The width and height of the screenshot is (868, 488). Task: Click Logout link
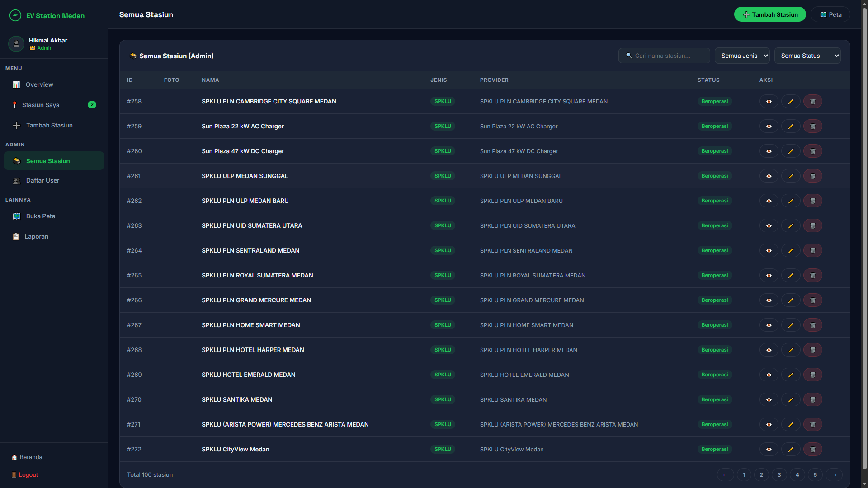click(x=25, y=474)
